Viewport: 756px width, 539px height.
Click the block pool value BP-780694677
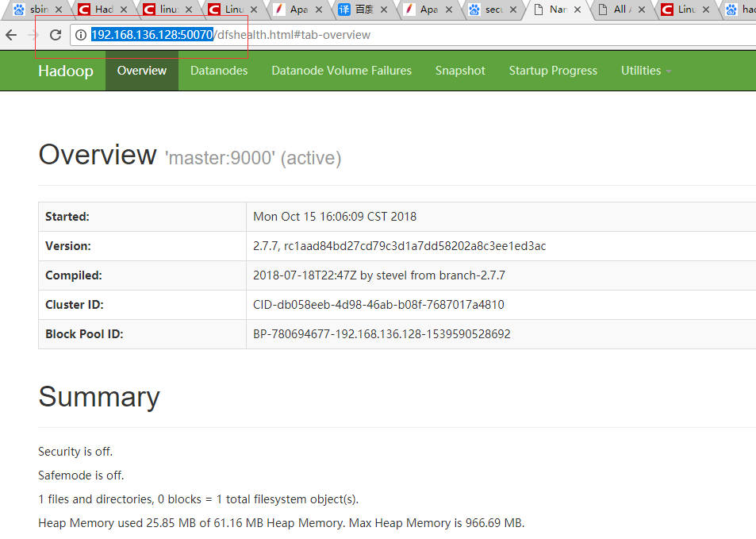click(x=382, y=334)
